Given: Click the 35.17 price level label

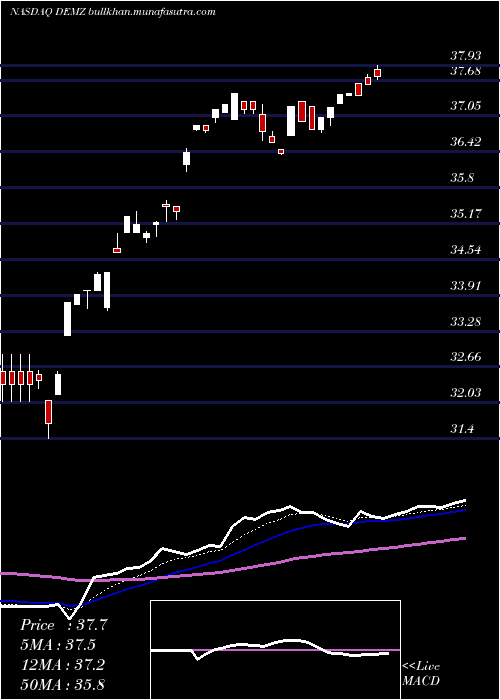Looking at the screenshot, I should click(466, 213).
